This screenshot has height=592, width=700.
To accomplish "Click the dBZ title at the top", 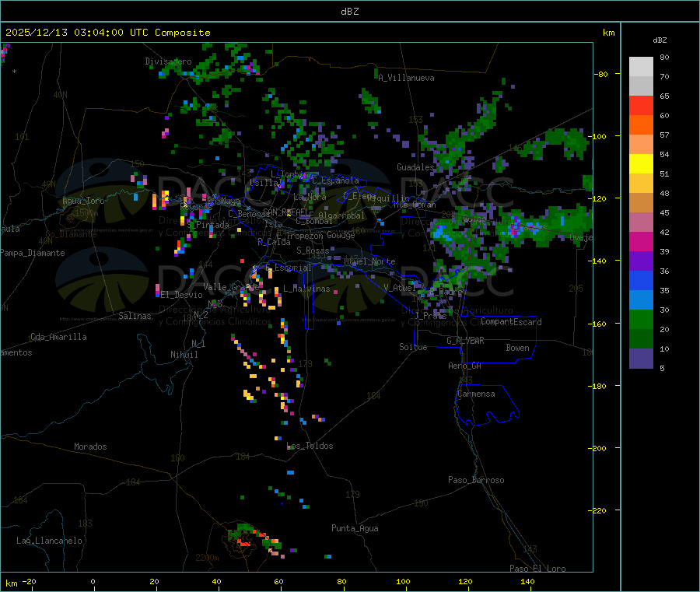I will [349, 12].
